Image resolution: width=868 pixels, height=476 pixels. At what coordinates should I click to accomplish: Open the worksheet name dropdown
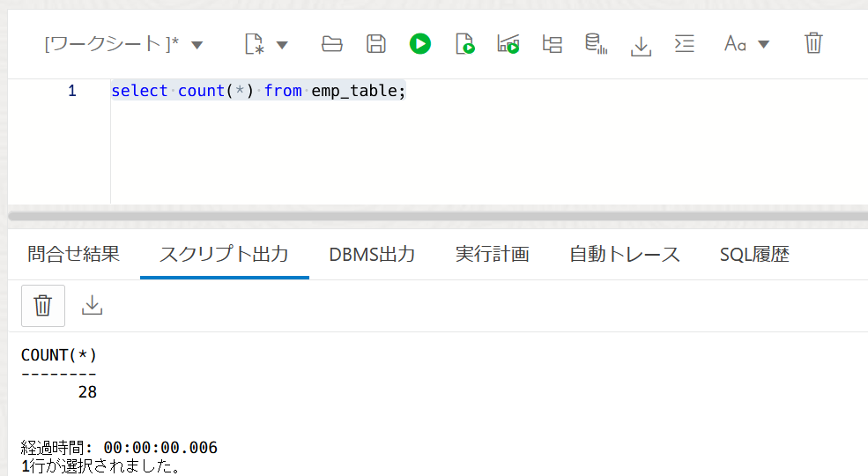(x=197, y=45)
